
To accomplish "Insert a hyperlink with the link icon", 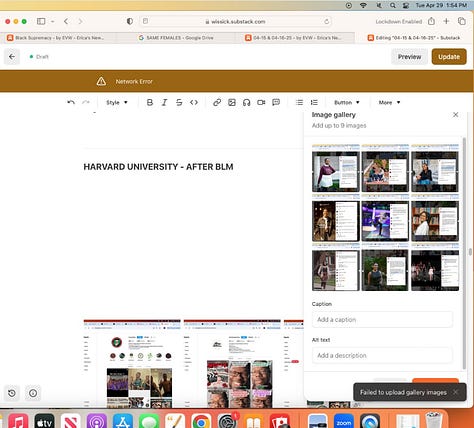I will click(217, 102).
